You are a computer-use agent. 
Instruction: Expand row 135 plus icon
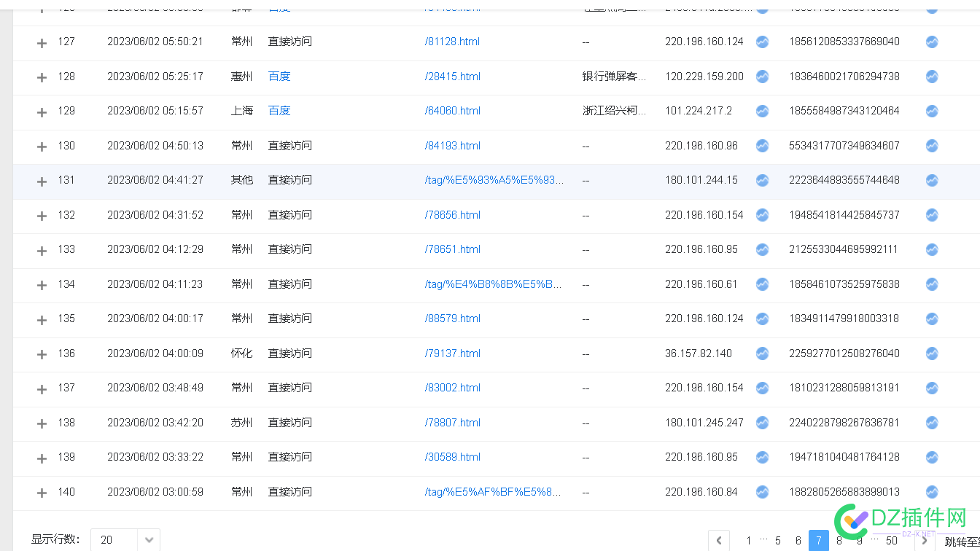coord(42,320)
